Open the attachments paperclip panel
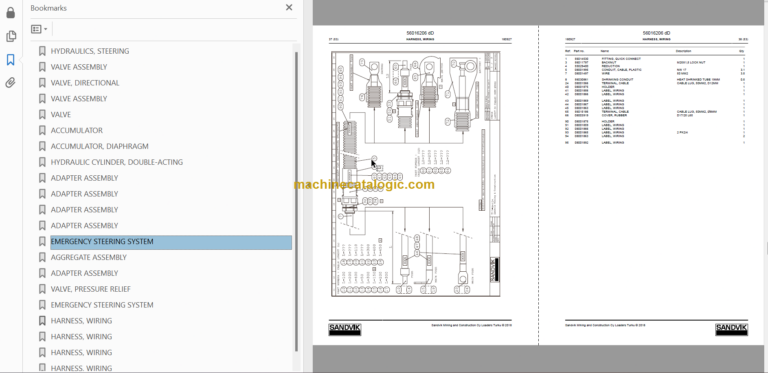 (10, 82)
